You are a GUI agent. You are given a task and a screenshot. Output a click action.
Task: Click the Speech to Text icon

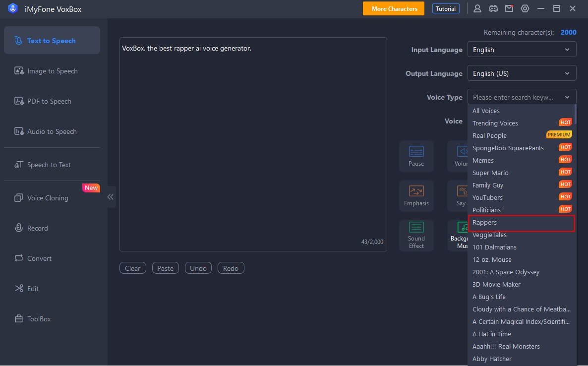pos(19,165)
